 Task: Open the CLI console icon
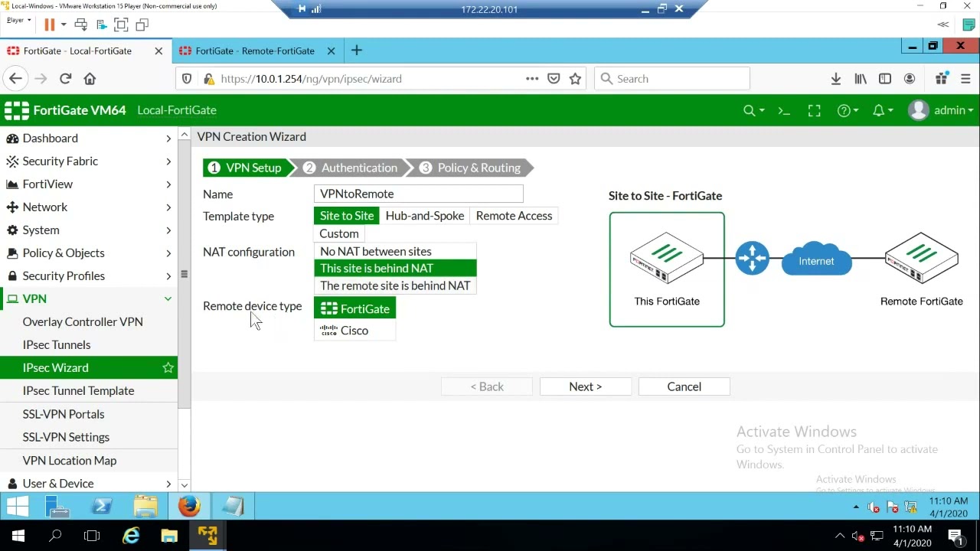(x=783, y=110)
